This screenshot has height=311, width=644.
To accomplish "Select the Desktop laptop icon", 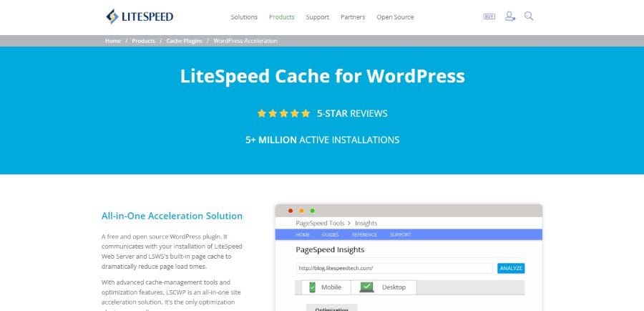I will tap(366, 287).
